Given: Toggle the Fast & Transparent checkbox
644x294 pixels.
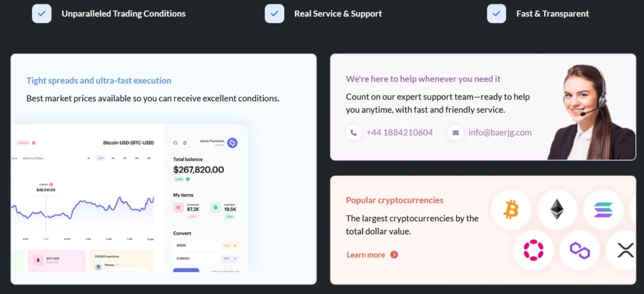Looking at the screenshot, I should 496,13.
